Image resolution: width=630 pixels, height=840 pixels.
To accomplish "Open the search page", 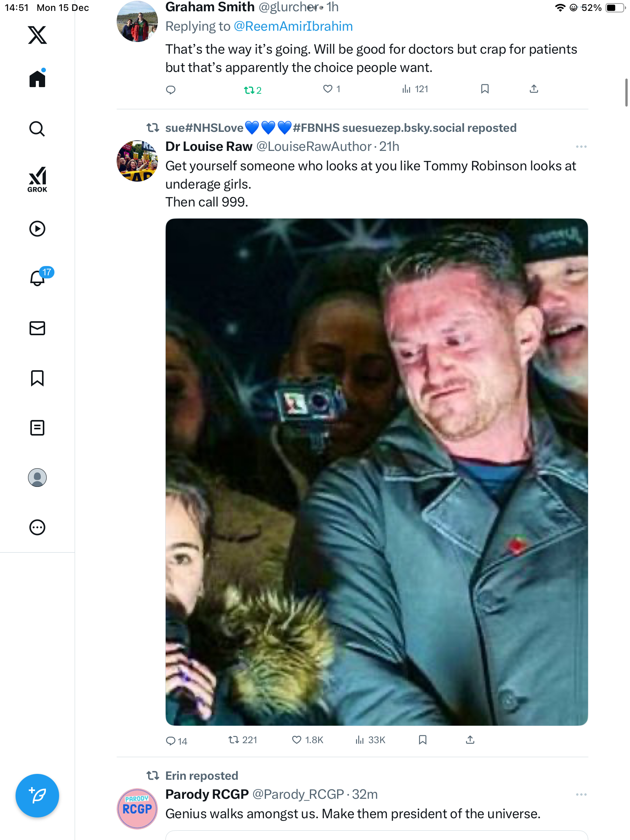I will [37, 129].
